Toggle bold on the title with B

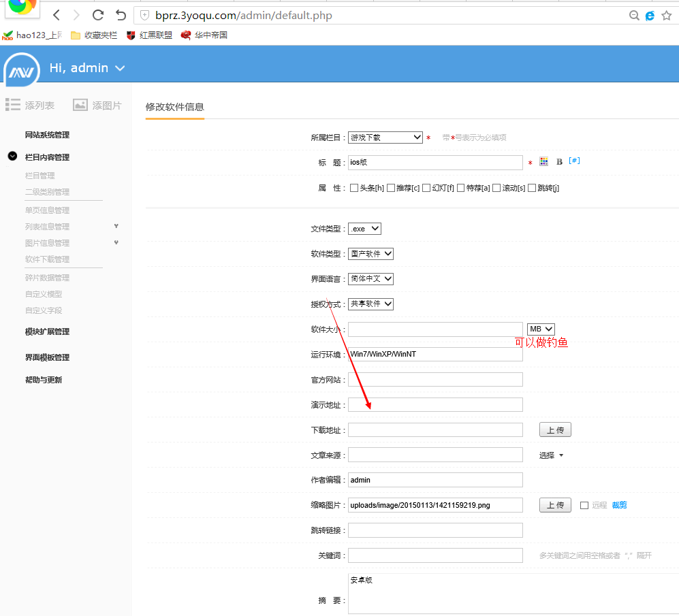(560, 162)
